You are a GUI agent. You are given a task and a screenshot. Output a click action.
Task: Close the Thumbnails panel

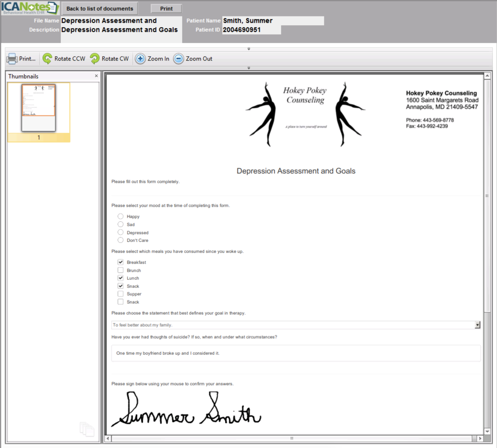pos(96,76)
